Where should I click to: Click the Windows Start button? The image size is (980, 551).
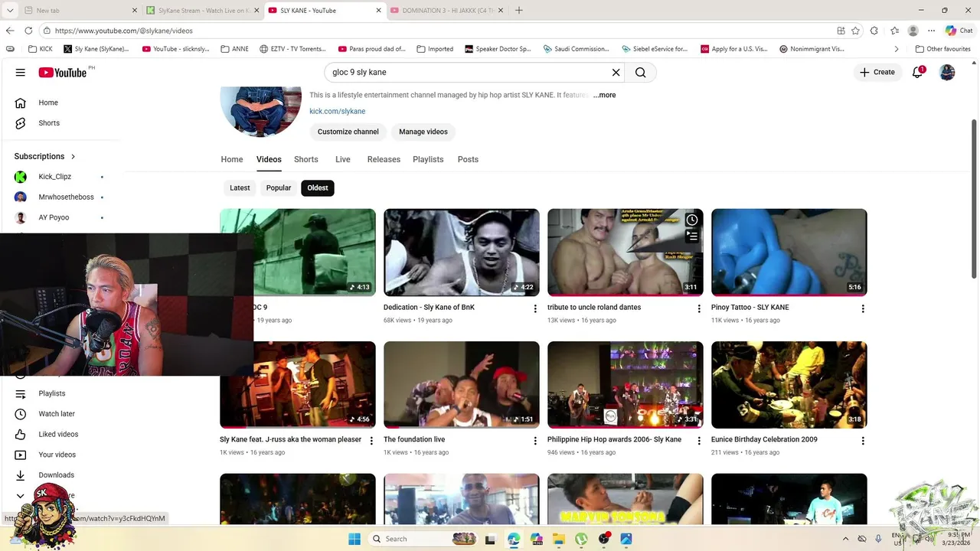click(x=354, y=539)
